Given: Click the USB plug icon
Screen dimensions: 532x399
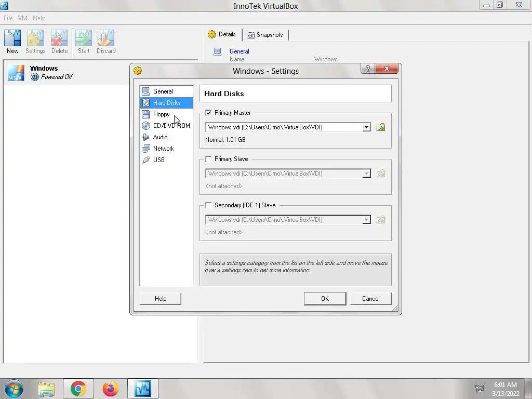Looking at the screenshot, I should [146, 160].
